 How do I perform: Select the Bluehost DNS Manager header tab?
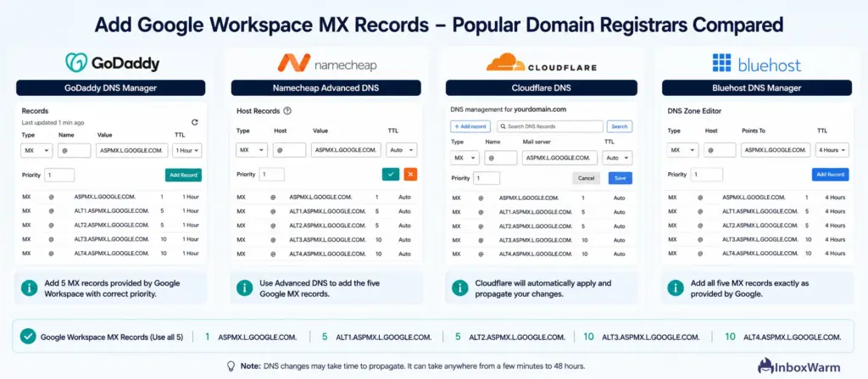(x=757, y=87)
